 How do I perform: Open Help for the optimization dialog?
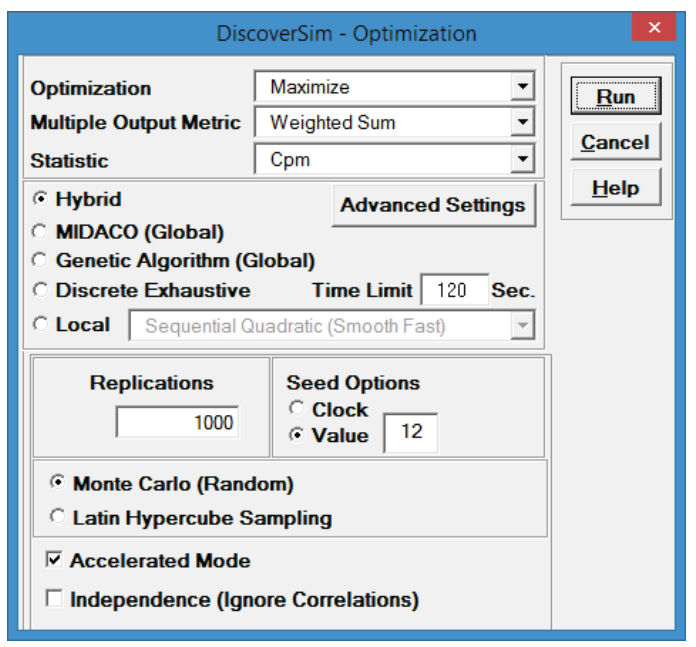tap(615, 188)
